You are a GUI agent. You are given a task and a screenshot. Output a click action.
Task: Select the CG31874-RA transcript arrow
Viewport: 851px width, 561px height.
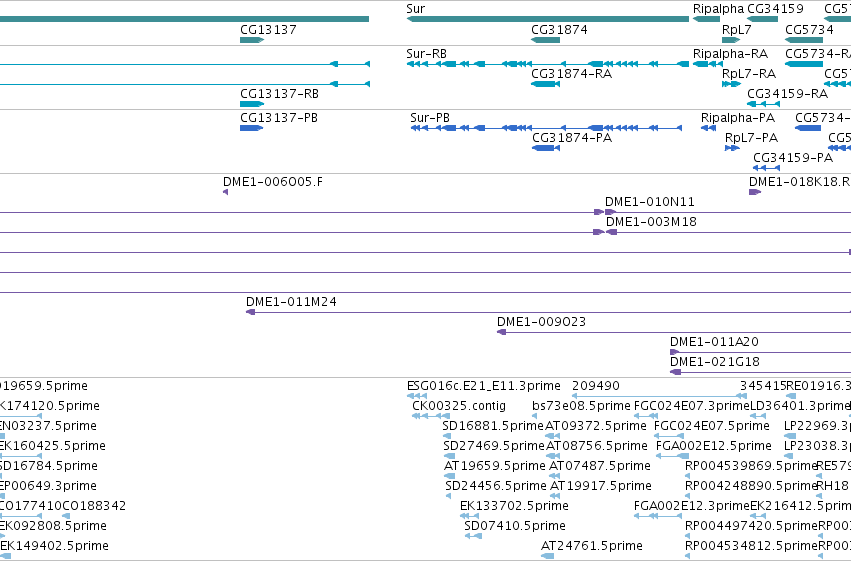545,84
